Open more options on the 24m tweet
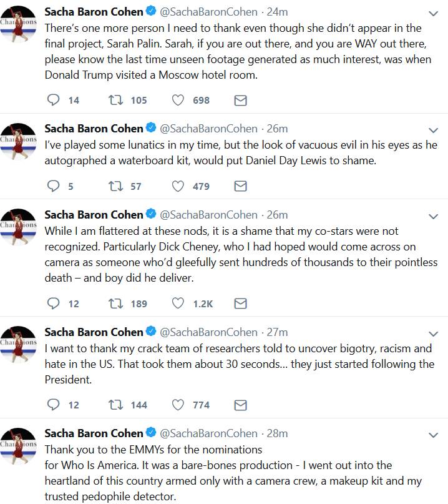The image size is (448, 504). point(434,13)
